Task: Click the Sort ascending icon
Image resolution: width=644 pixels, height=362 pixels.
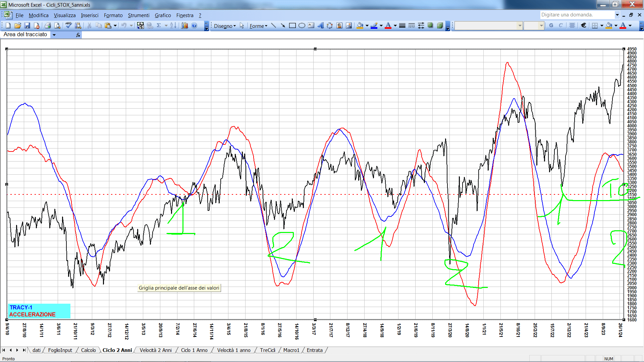Action: coord(173,25)
